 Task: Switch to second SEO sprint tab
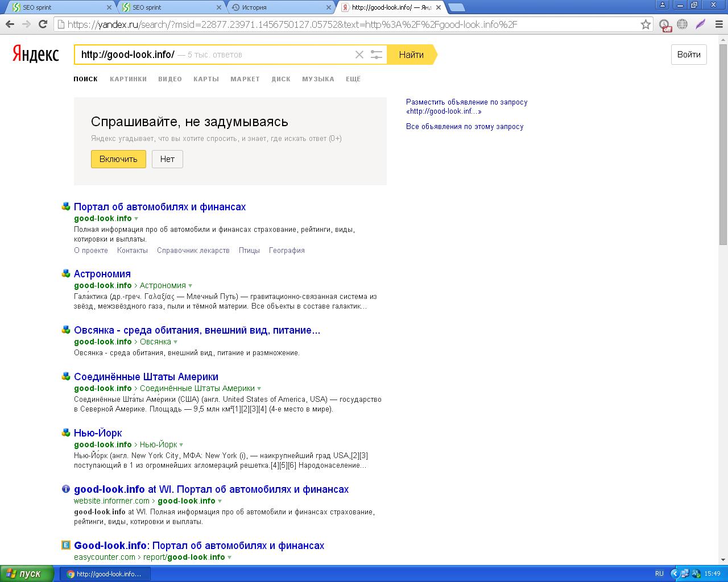171,7
